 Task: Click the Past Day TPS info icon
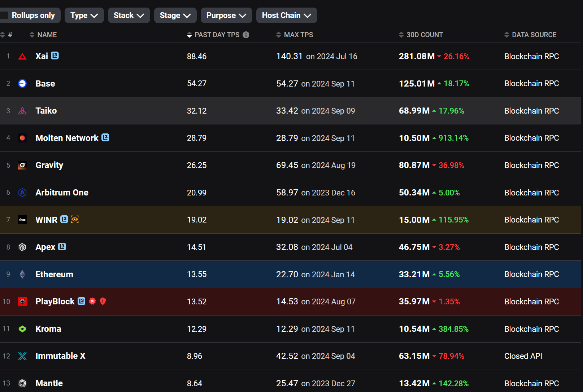(246, 35)
